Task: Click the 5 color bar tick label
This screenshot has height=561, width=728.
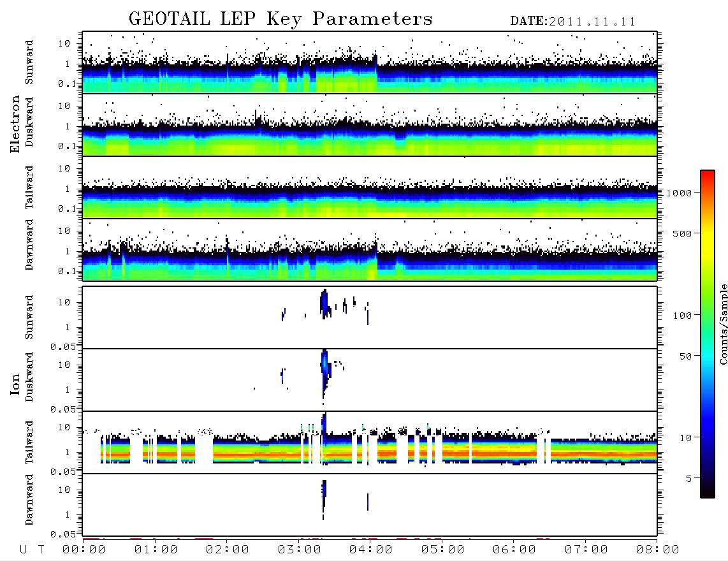Action: [x=688, y=479]
